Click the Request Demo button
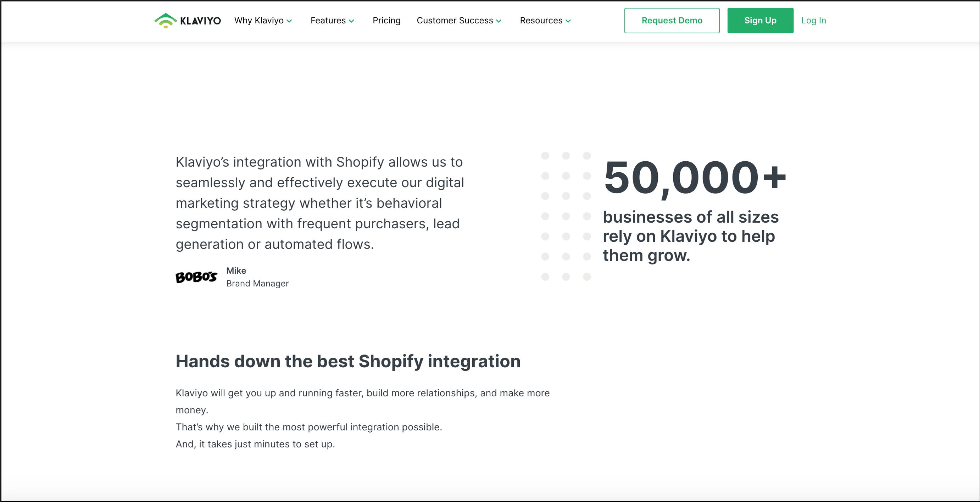This screenshot has width=980, height=502. pyautogui.click(x=672, y=21)
